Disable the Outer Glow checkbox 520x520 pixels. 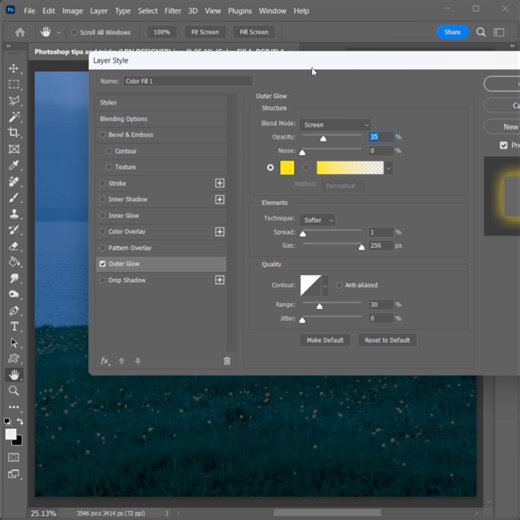pyautogui.click(x=102, y=264)
